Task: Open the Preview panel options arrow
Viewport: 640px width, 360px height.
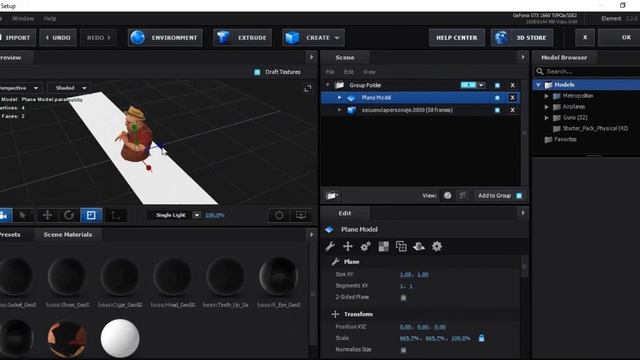Action: pyautogui.click(x=311, y=57)
